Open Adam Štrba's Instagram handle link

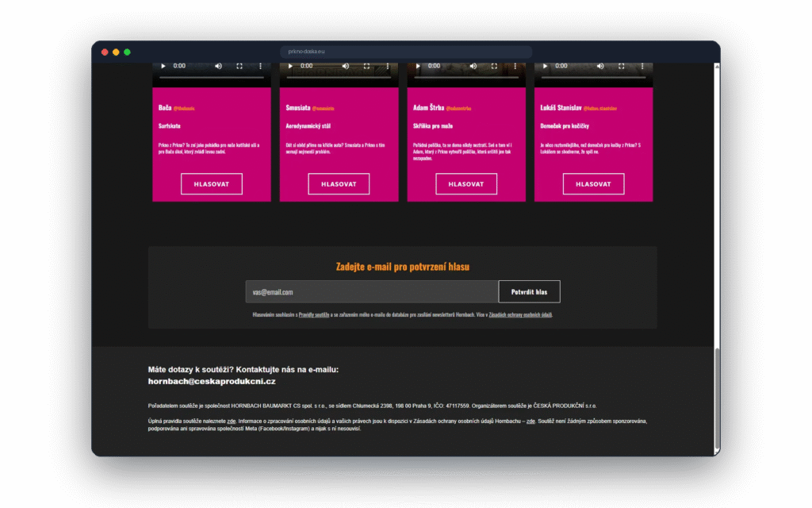458,108
